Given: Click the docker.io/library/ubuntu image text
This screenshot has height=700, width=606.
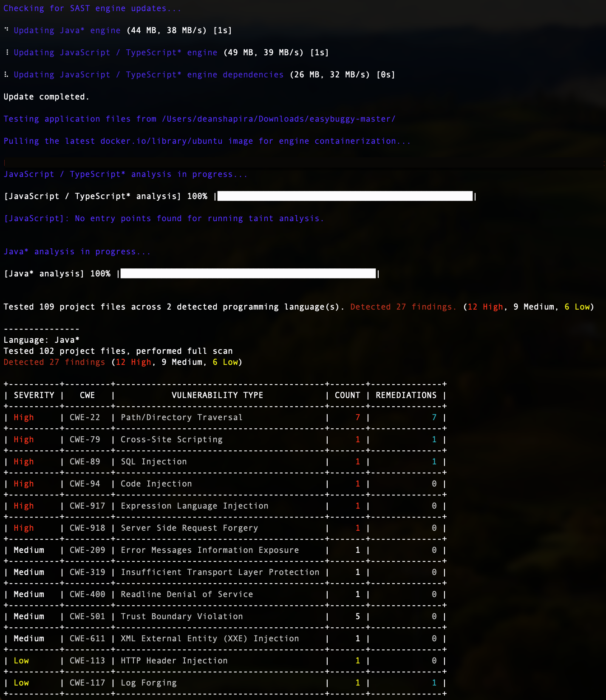Looking at the screenshot, I should (161, 141).
